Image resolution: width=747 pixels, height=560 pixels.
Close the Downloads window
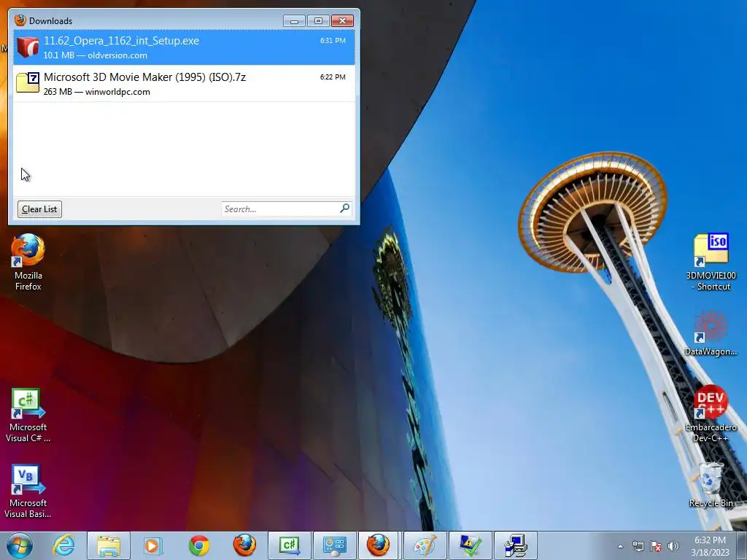click(343, 21)
